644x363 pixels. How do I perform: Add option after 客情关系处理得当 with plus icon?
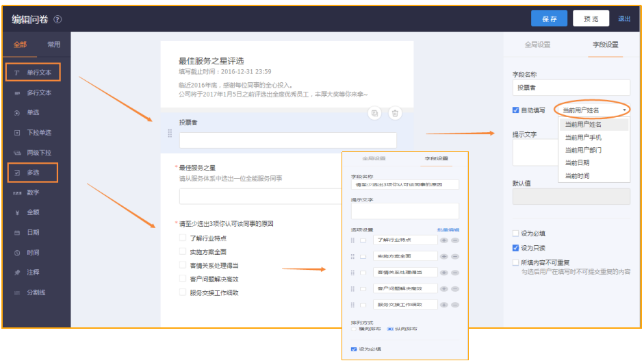click(x=444, y=273)
